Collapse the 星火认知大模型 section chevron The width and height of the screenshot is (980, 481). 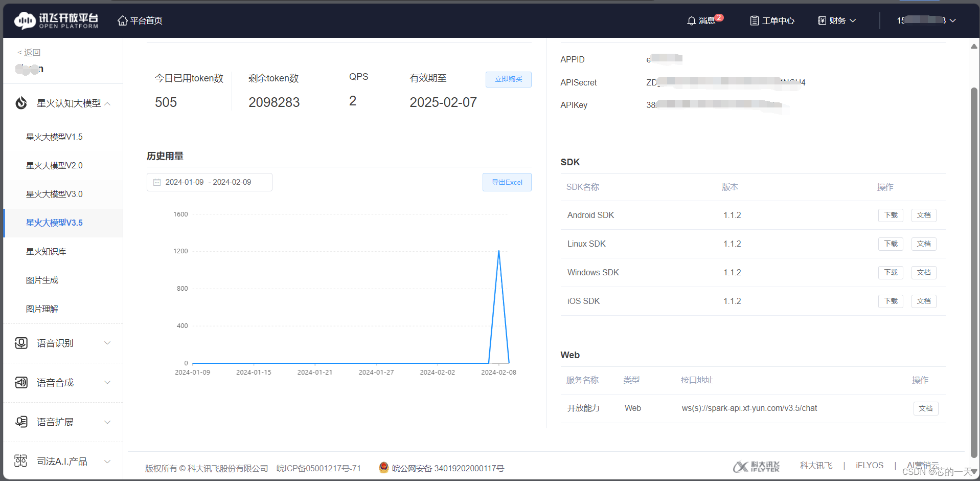click(x=107, y=103)
